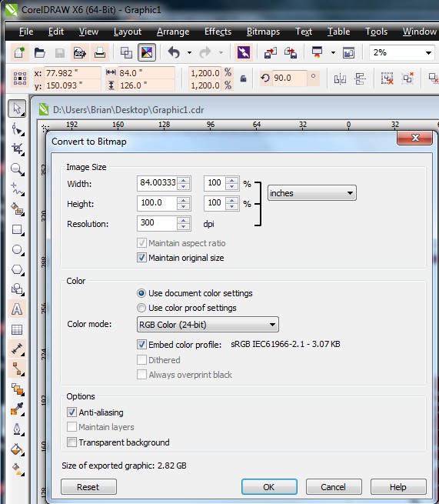Adjust Height value spinner
The image size is (439, 504).
[184, 203]
